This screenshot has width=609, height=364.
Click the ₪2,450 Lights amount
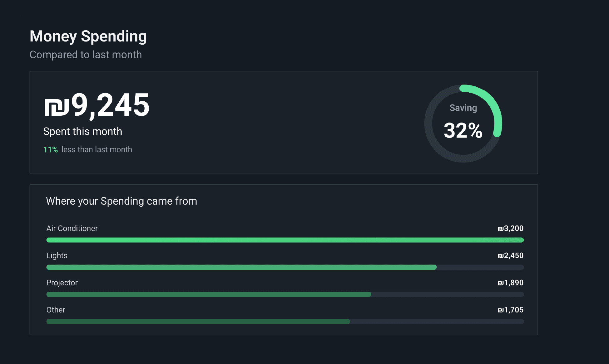click(511, 255)
